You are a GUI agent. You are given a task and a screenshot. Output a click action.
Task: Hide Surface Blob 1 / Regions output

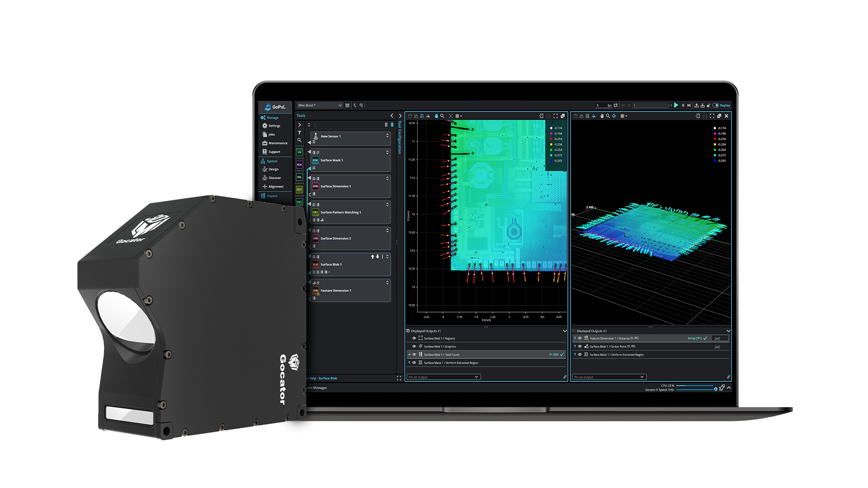414,338
